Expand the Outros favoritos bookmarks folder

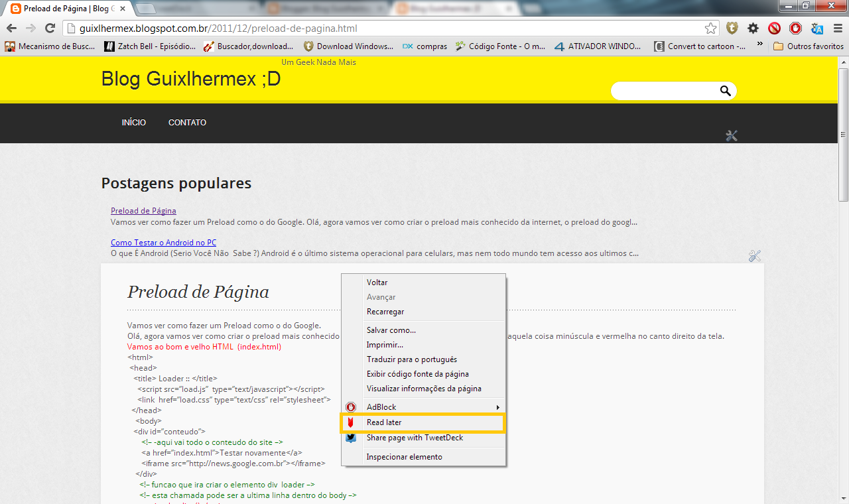pos(809,46)
